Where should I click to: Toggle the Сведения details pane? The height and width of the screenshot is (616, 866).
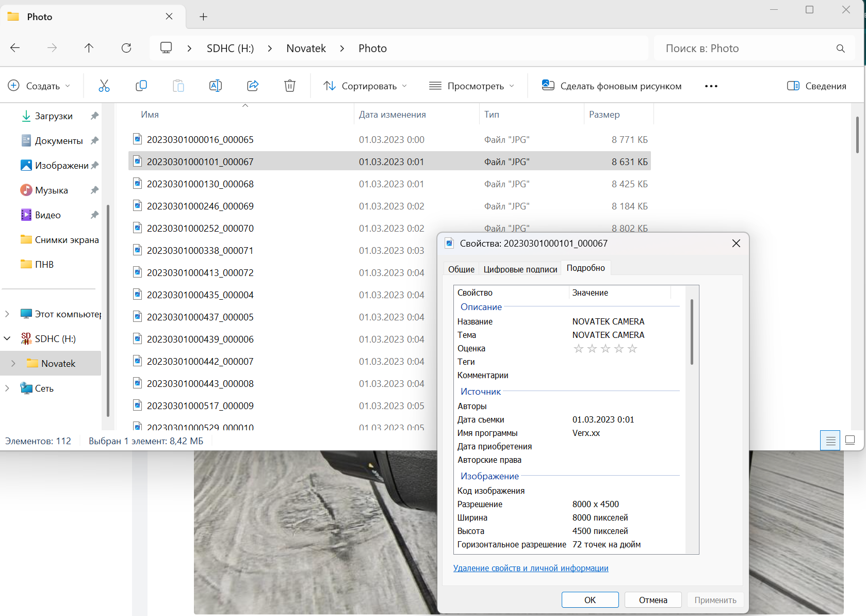point(816,86)
